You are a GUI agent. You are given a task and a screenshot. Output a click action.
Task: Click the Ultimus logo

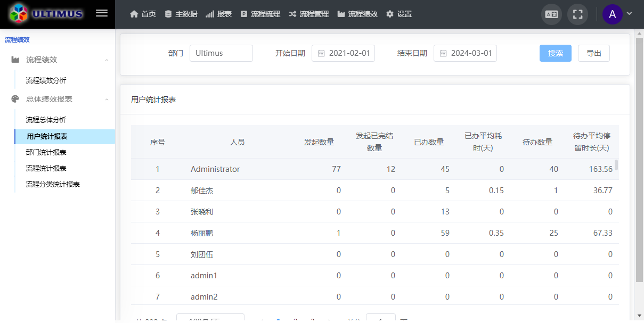[46, 14]
